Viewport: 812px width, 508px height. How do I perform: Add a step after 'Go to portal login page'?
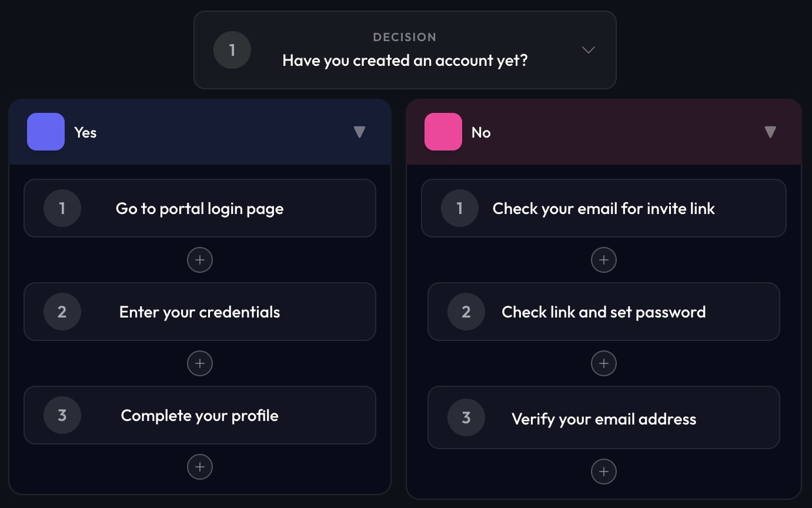[x=200, y=260]
